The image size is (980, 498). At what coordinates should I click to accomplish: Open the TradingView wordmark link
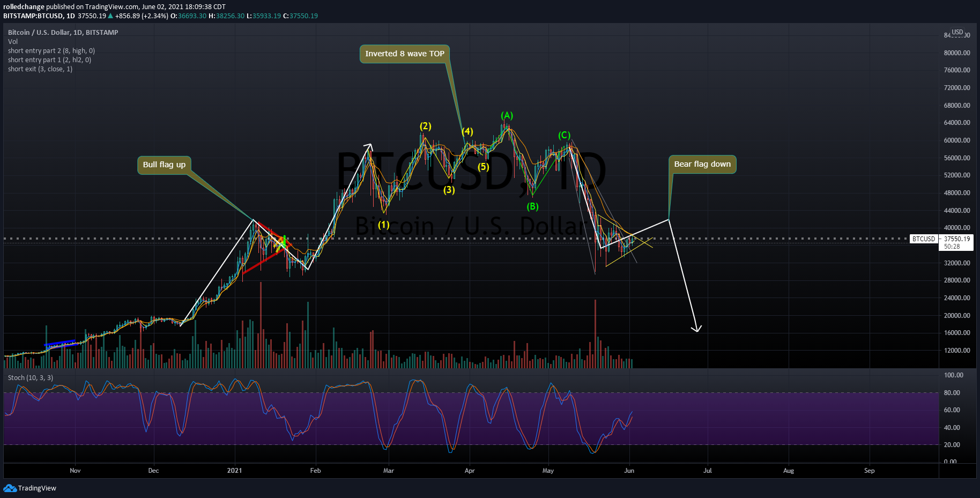(x=37, y=488)
